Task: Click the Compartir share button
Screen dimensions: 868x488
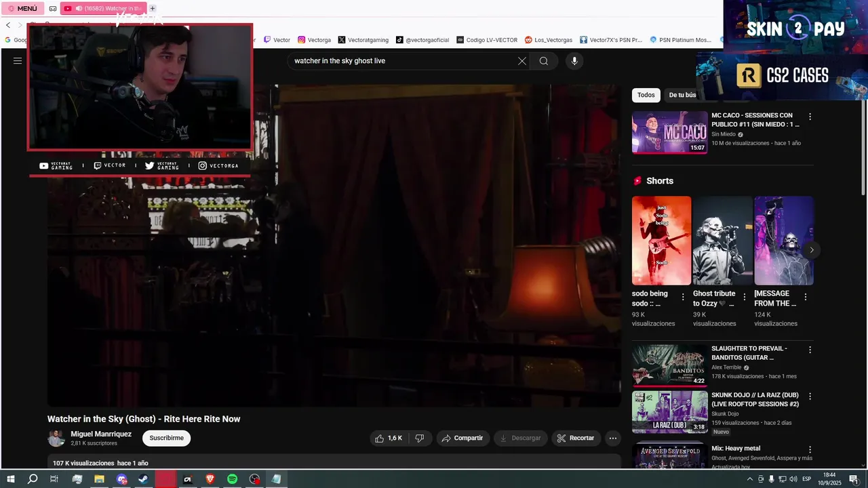Action: click(462, 438)
